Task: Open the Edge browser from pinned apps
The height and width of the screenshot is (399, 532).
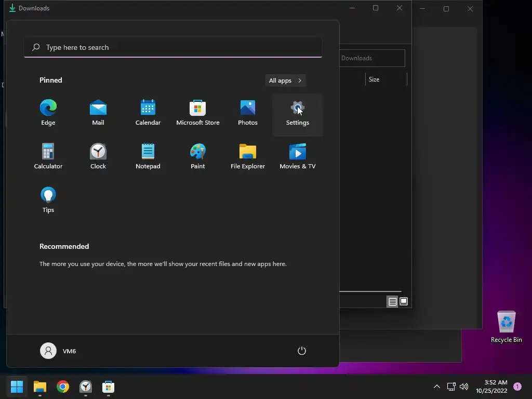Action: click(48, 113)
